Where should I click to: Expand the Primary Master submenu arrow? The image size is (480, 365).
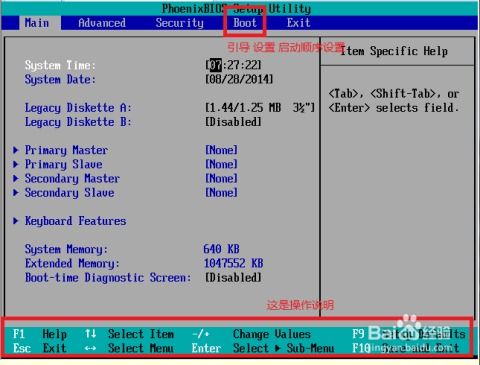[15, 150]
